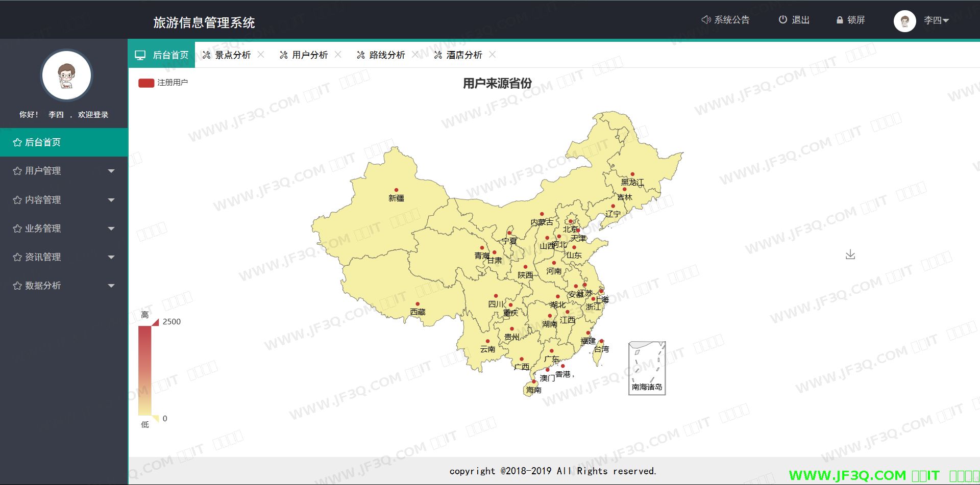Click the download chart image icon
Screen dimensions: 980x485
[850, 254]
